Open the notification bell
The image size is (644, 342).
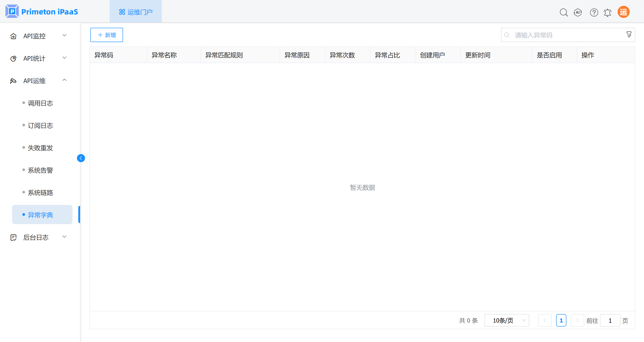tap(607, 12)
